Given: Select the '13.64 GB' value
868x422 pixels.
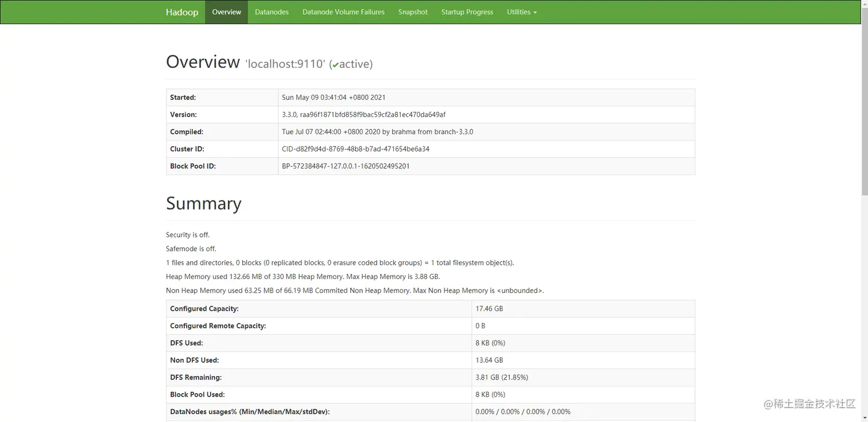Looking at the screenshot, I should (489, 361).
